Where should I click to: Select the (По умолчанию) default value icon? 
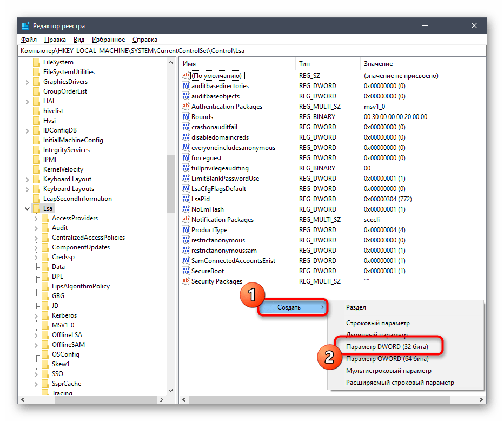coord(186,76)
